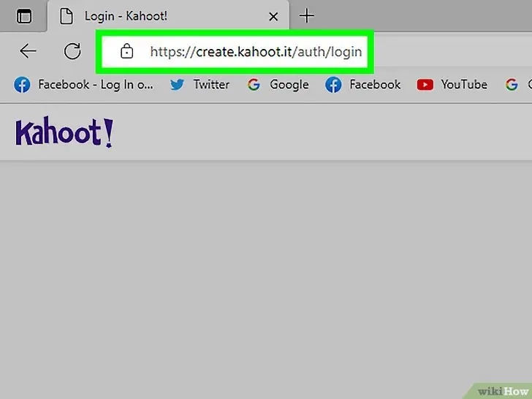Open the Twitter bookmark
Screen dimensions: 532x399
199,85
